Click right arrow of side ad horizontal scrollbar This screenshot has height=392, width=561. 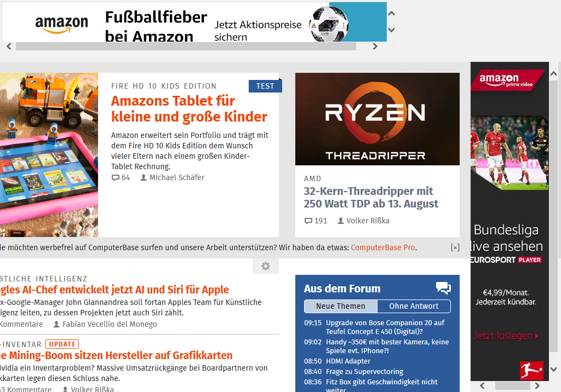537,385
